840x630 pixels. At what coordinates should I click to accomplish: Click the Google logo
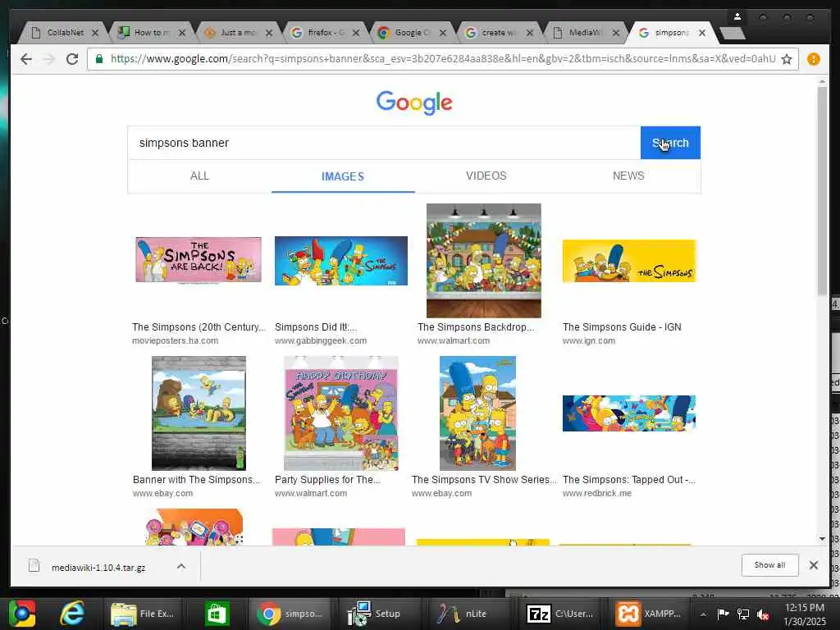click(x=414, y=103)
